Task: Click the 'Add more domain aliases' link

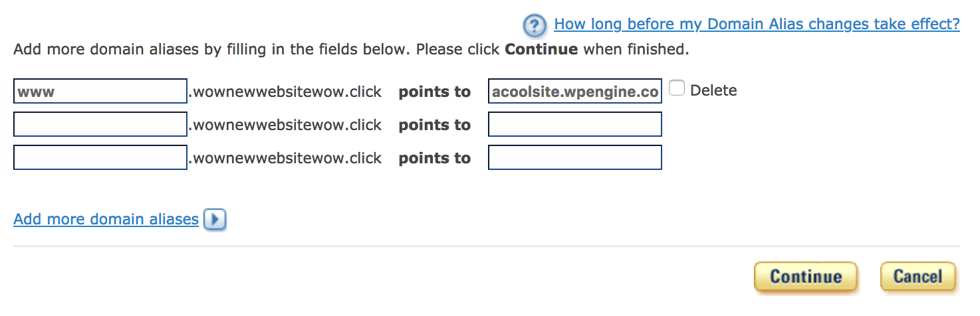Action: [106, 219]
